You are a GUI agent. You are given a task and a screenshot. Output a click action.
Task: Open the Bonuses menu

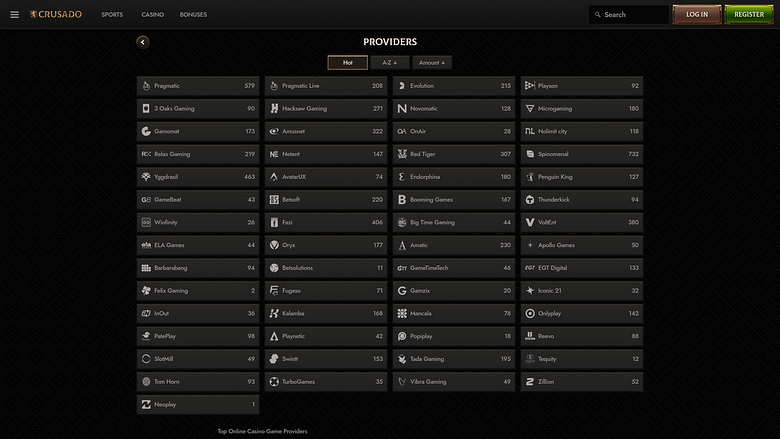(193, 14)
